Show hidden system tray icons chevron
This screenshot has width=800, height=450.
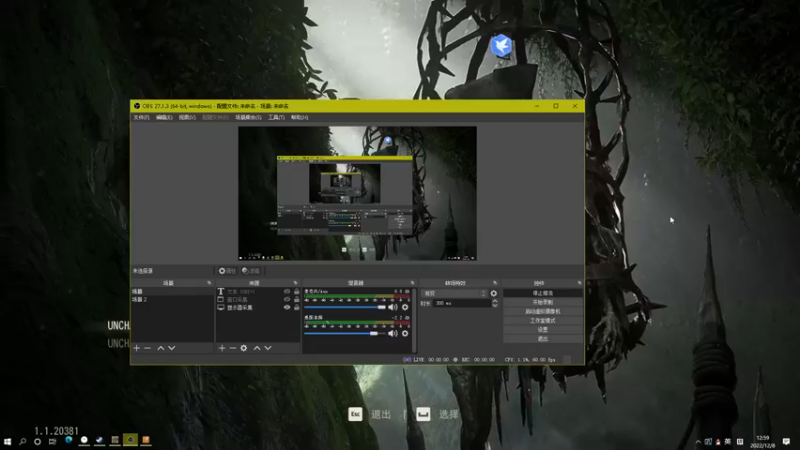pyautogui.click(x=698, y=442)
